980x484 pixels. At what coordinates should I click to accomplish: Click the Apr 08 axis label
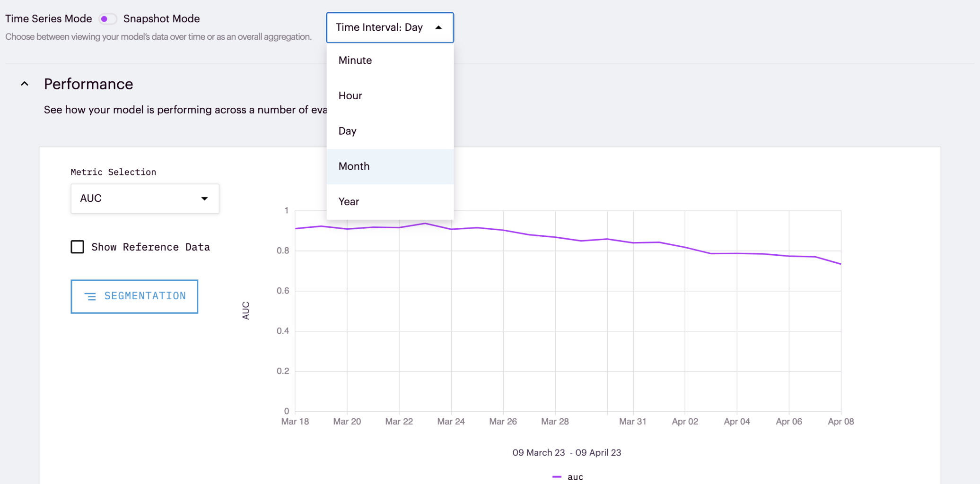841,422
